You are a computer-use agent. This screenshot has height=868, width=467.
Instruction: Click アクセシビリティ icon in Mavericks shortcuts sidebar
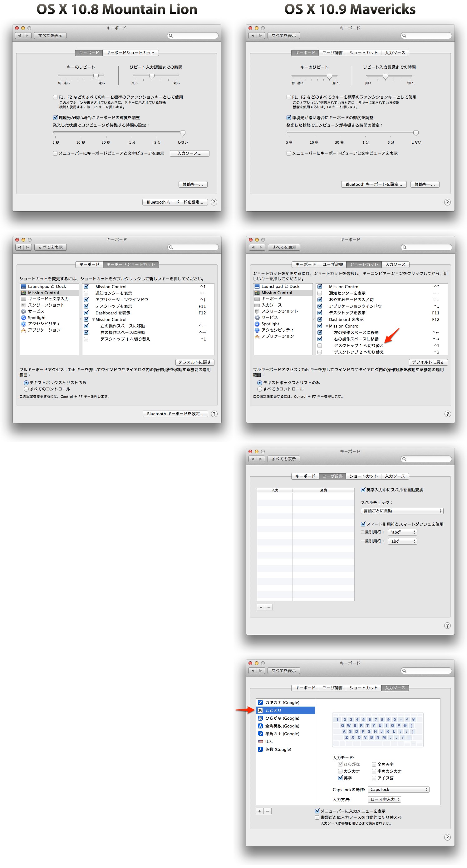tap(257, 330)
